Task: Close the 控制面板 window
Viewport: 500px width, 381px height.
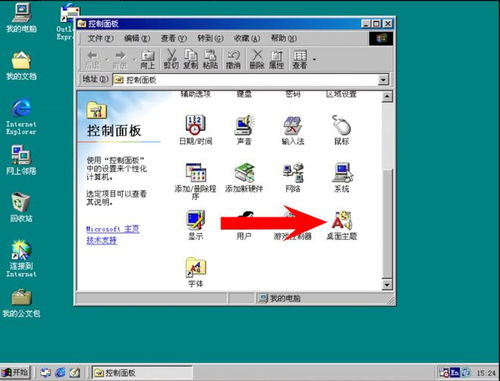Action: point(388,24)
